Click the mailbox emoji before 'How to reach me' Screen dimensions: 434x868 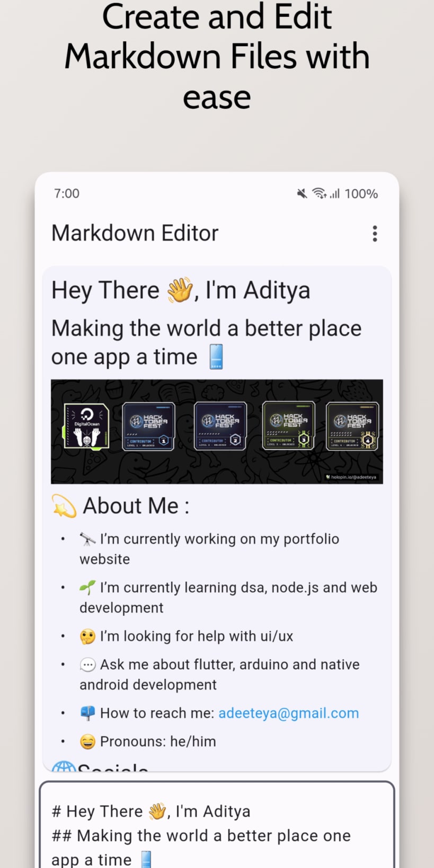[87, 713]
